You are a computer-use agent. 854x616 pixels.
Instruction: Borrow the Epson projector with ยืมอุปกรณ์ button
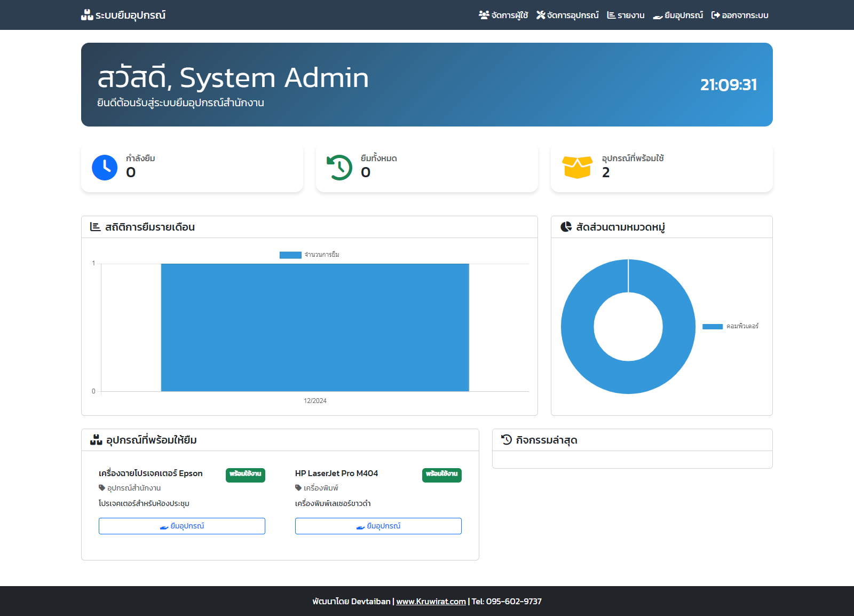click(x=182, y=526)
